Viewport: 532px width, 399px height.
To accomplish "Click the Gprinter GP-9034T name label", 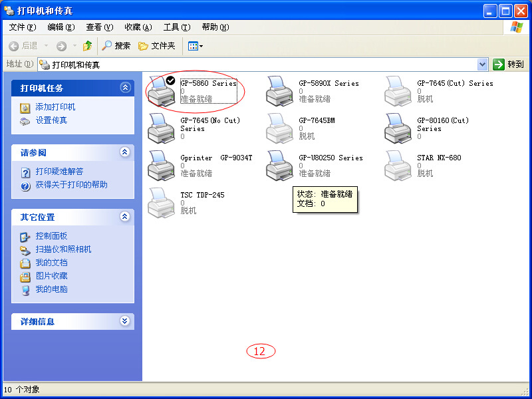I will tap(217, 158).
